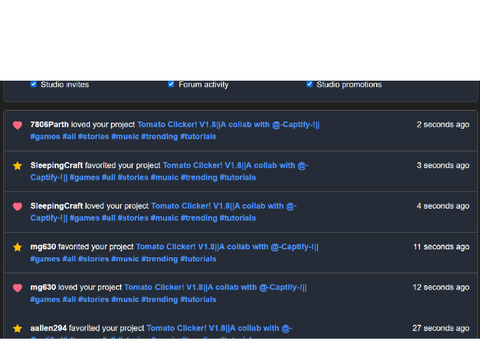Click heart icon beside SleepingCraft's loved message

click(x=17, y=207)
